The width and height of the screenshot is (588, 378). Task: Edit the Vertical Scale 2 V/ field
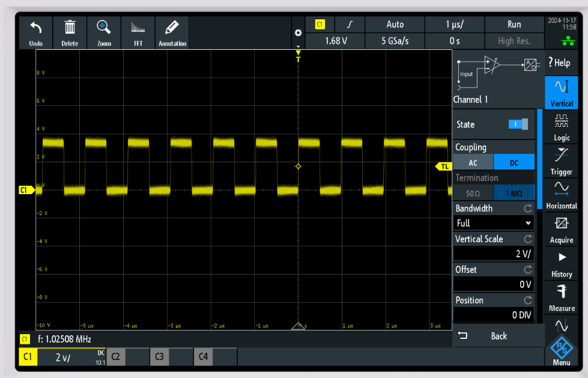pyautogui.click(x=494, y=254)
